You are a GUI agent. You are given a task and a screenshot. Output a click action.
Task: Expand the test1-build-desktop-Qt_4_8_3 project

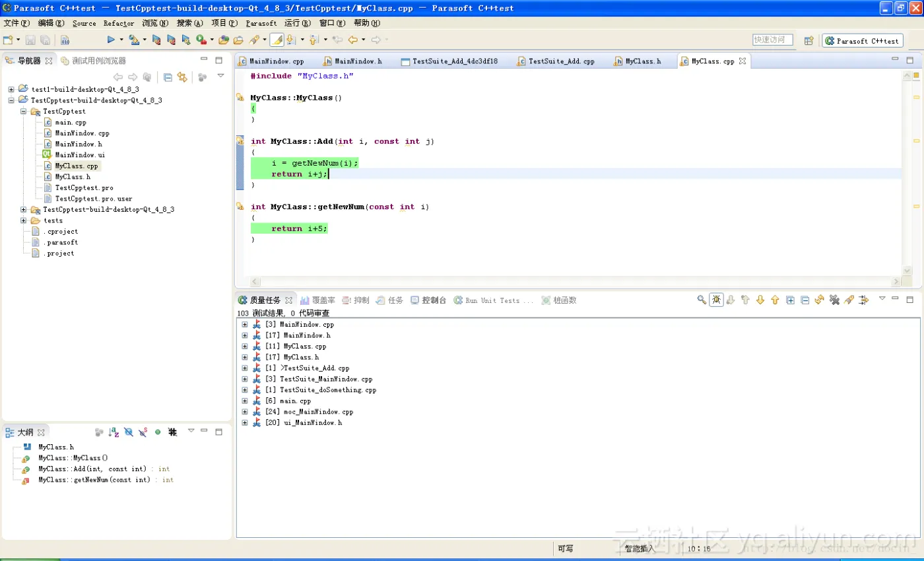[11, 89]
